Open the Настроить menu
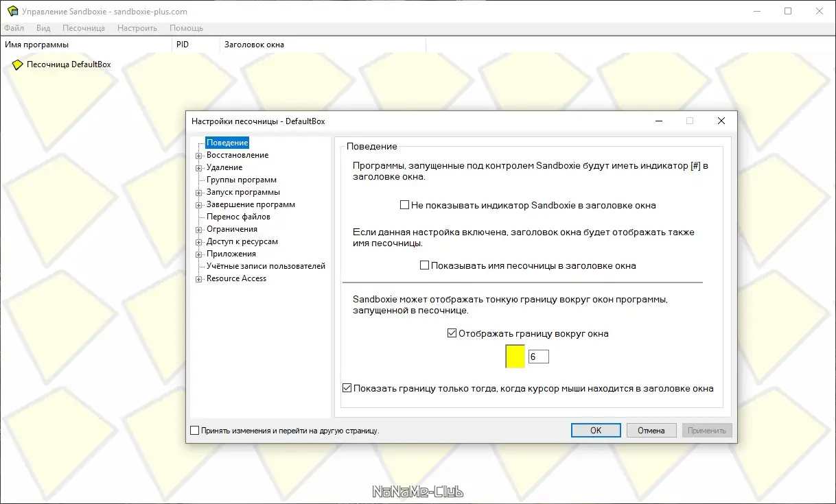The height and width of the screenshot is (504, 836). click(137, 28)
